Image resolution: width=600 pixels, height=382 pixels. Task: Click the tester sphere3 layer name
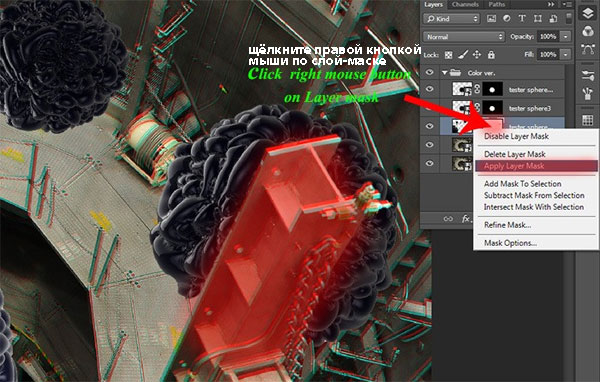530,109
